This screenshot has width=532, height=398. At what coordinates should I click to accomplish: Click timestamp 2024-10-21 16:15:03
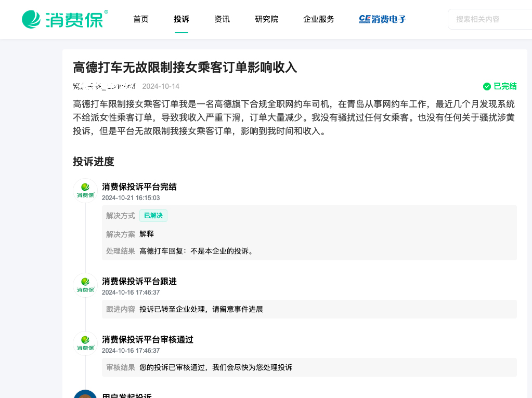click(131, 197)
